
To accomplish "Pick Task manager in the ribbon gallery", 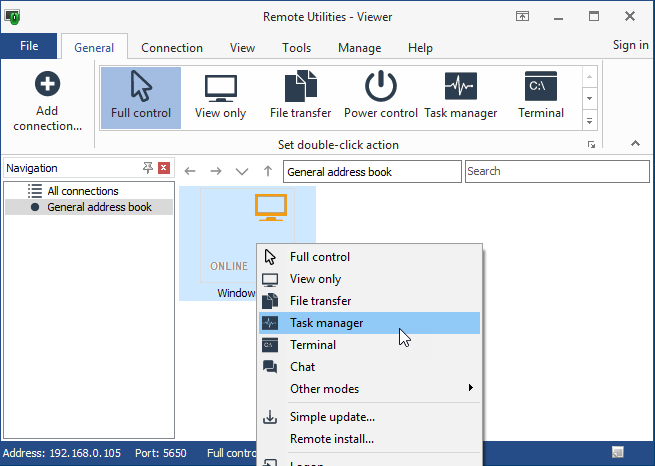I will click(461, 98).
